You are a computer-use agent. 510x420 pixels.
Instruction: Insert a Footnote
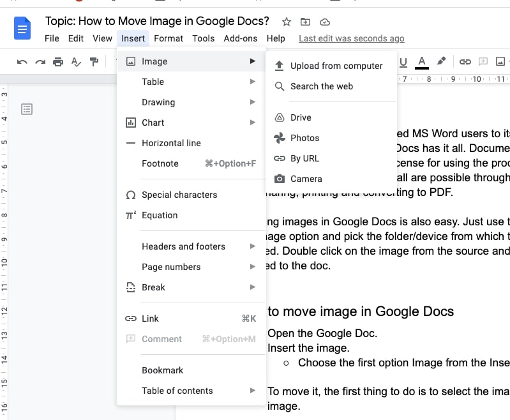(191, 163)
